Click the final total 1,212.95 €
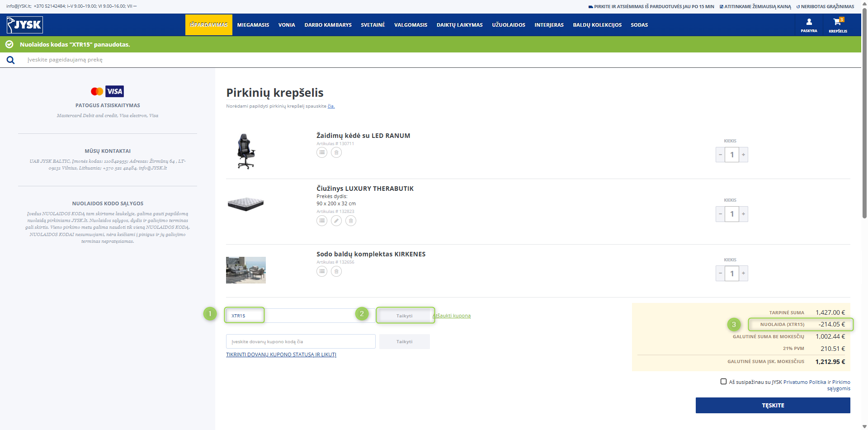The image size is (868, 430). click(x=830, y=362)
